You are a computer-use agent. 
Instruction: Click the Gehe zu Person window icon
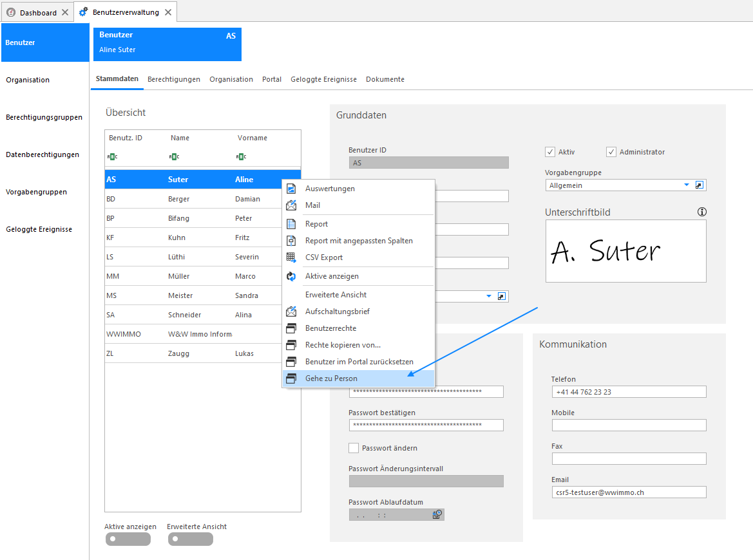click(291, 378)
